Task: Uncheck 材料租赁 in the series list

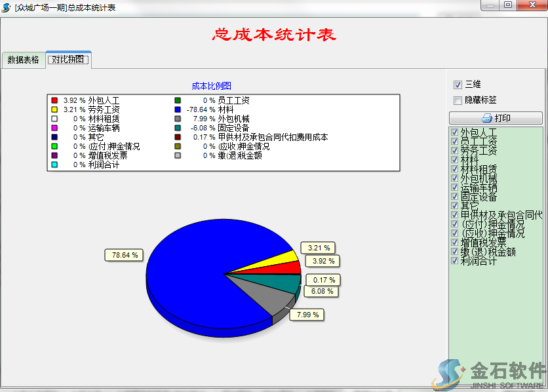Action: tap(455, 169)
